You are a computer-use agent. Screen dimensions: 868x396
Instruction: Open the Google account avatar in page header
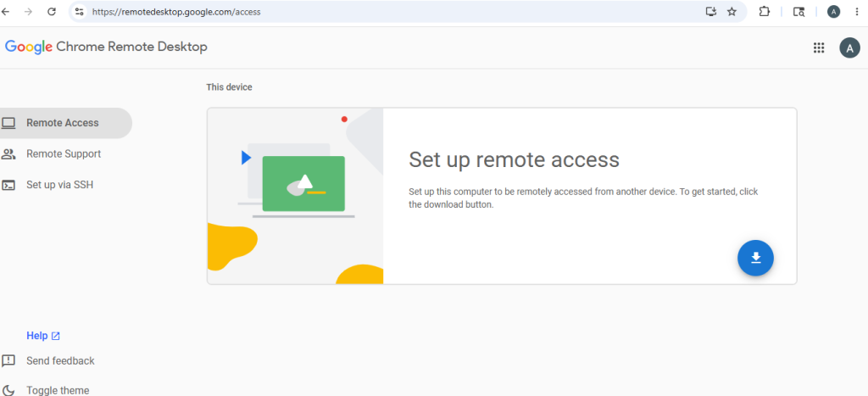click(849, 47)
